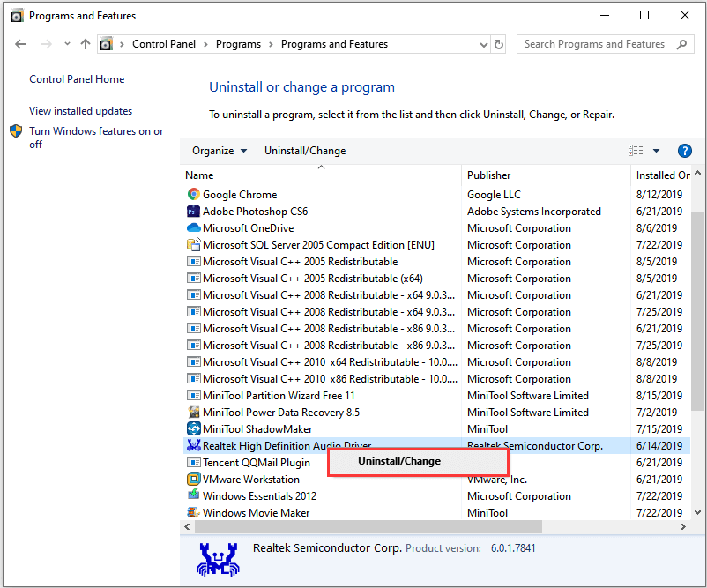The width and height of the screenshot is (707, 588).
Task: Click the Control Panel breadcrumb
Action: coord(164,44)
